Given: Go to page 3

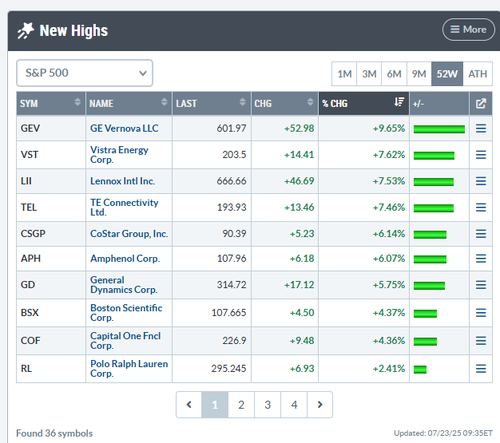Looking at the screenshot, I should pyautogui.click(x=267, y=405).
